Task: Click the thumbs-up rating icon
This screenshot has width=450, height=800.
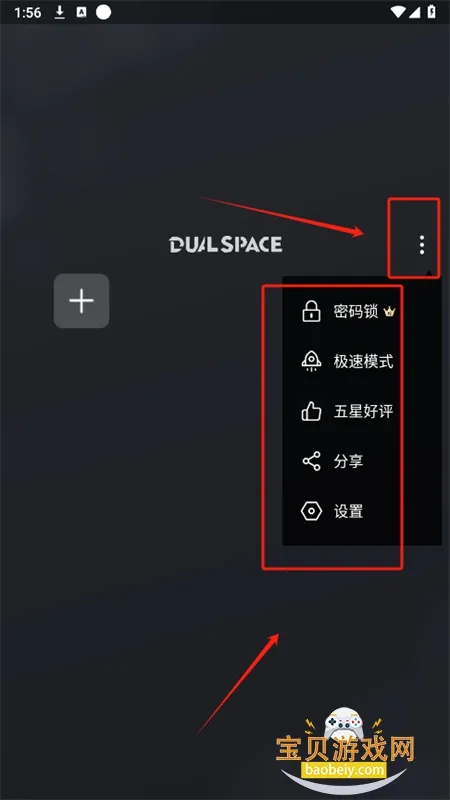Action: [x=311, y=411]
